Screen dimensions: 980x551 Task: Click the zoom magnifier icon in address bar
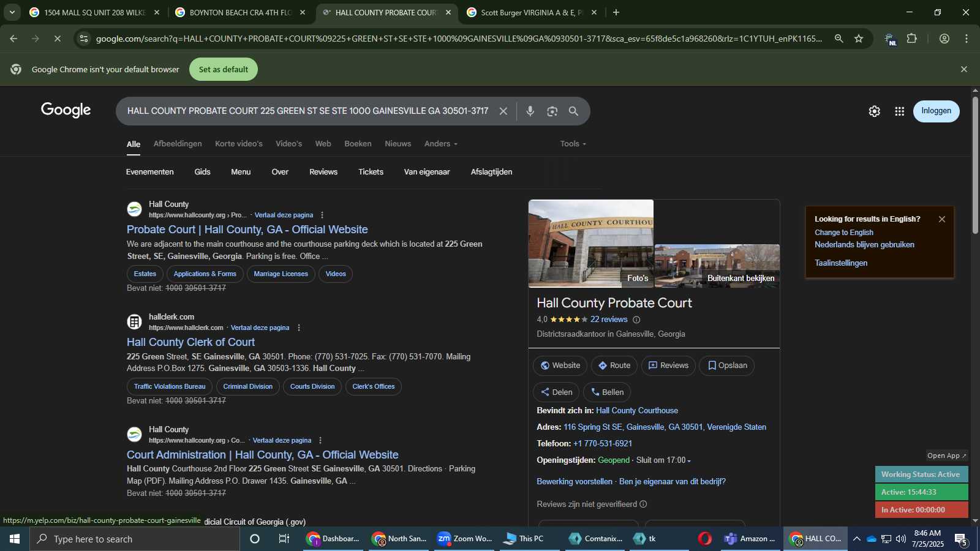pyautogui.click(x=839, y=39)
